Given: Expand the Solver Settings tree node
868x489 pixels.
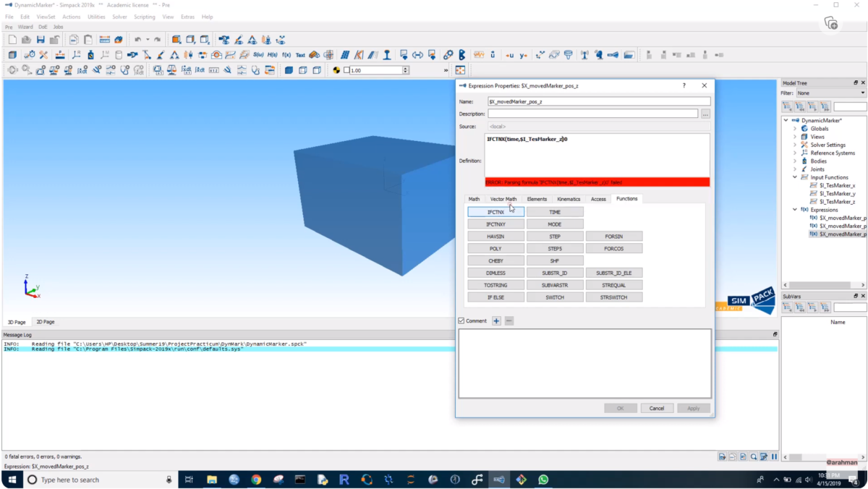Looking at the screenshot, I should click(x=795, y=145).
